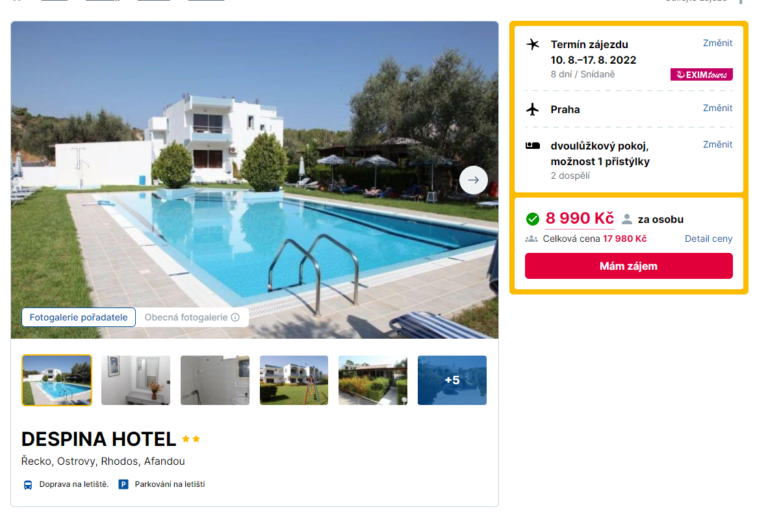Select the pool thumbnail image
Screen dimensions: 768x522
click(57, 380)
